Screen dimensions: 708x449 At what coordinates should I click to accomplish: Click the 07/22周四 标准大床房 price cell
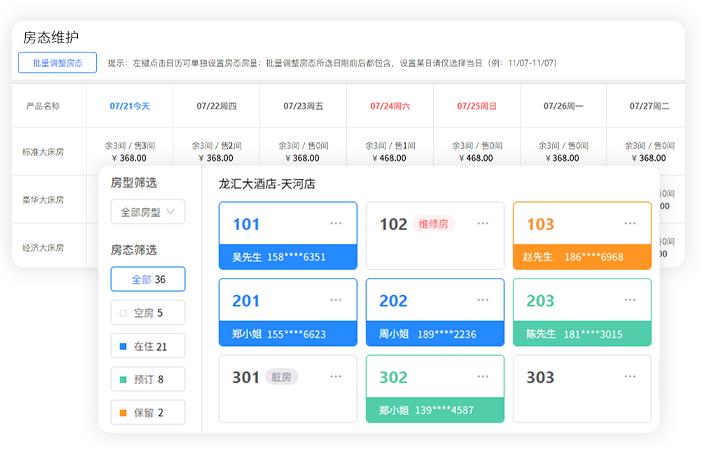(216, 151)
